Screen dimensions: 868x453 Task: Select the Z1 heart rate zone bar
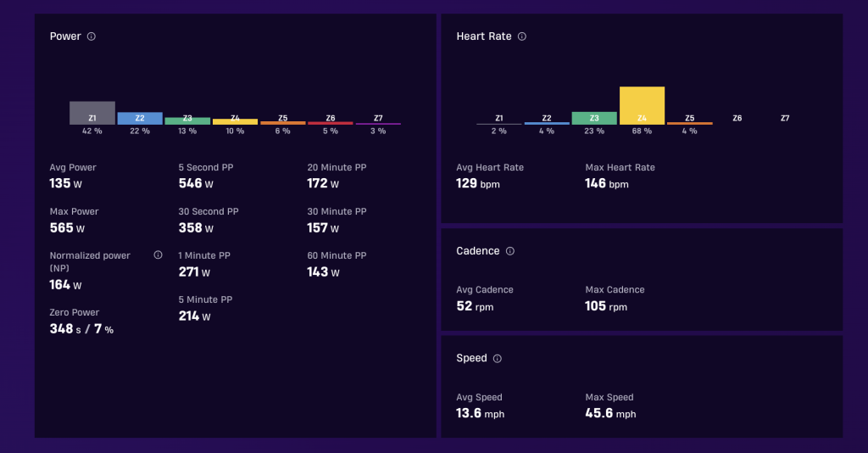pos(499,124)
